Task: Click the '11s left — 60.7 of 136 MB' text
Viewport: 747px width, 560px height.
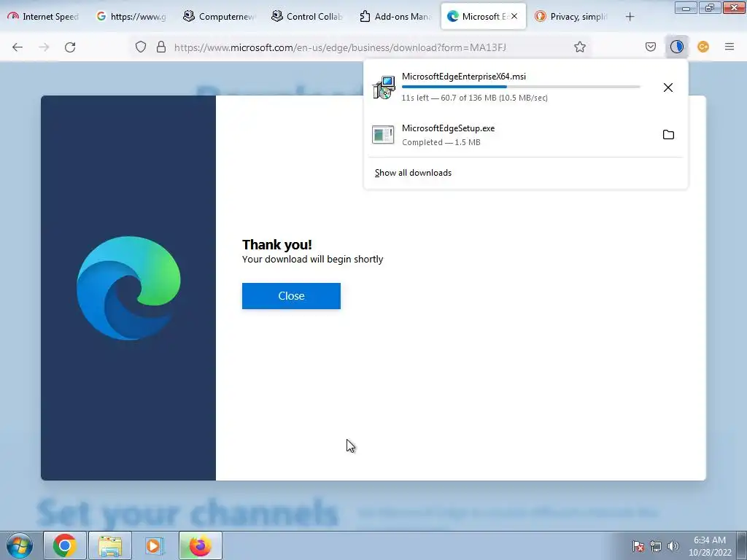Action: tap(474, 98)
